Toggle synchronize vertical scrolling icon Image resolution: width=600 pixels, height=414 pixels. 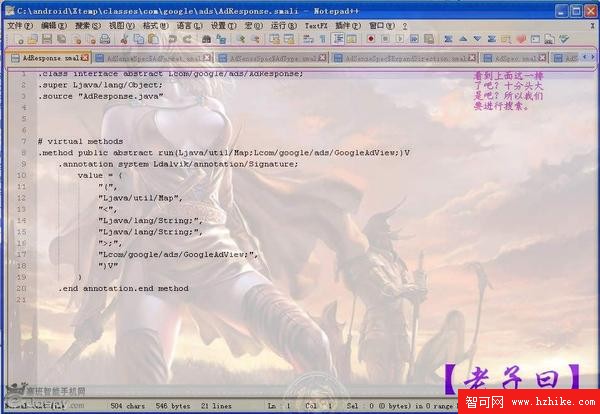click(274, 39)
